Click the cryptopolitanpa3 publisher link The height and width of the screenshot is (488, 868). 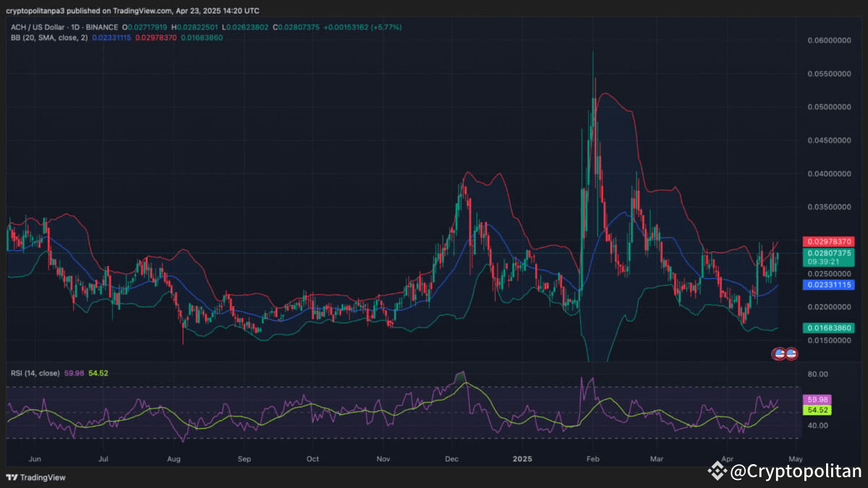coord(36,11)
